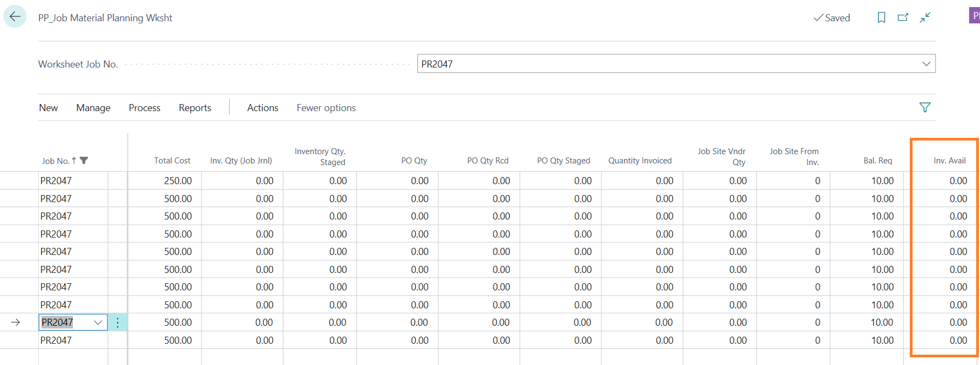980x365 pixels.
Task: Sort by the Total Cost column header
Action: click(x=172, y=161)
